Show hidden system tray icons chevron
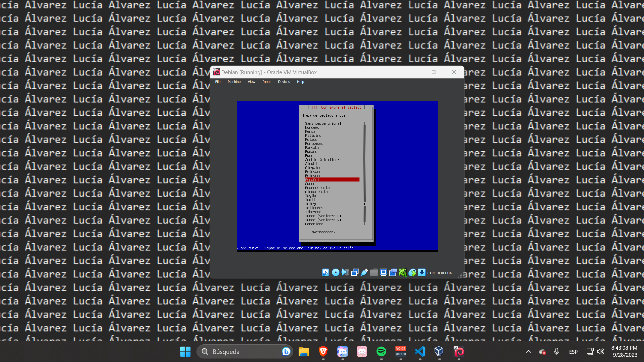The height and width of the screenshot is (362, 644). pyautogui.click(x=528, y=351)
